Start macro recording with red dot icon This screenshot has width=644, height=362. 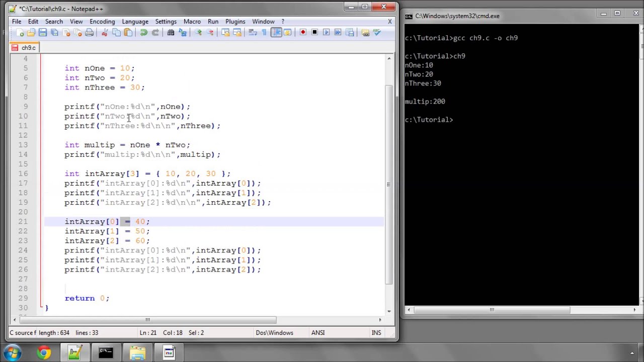(303, 33)
